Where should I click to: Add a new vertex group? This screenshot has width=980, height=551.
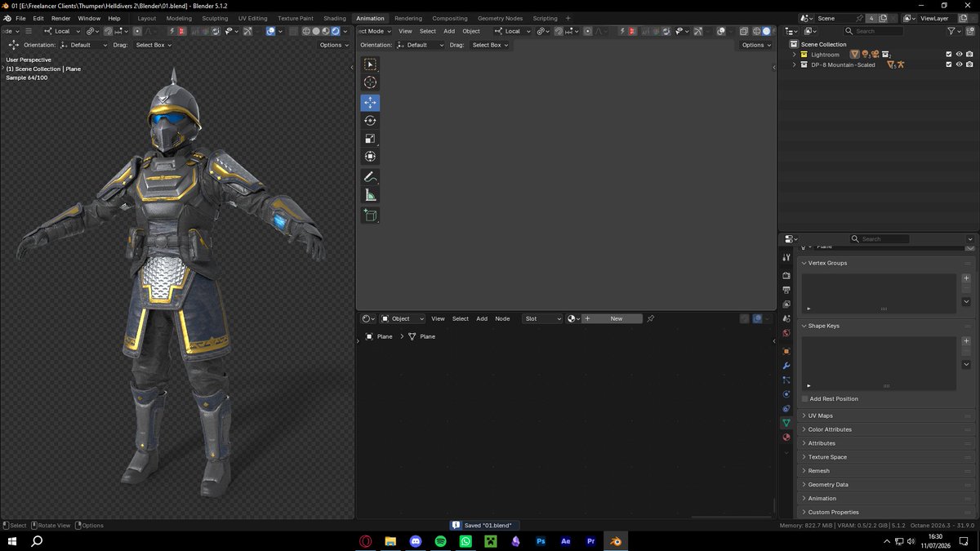point(966,278)
